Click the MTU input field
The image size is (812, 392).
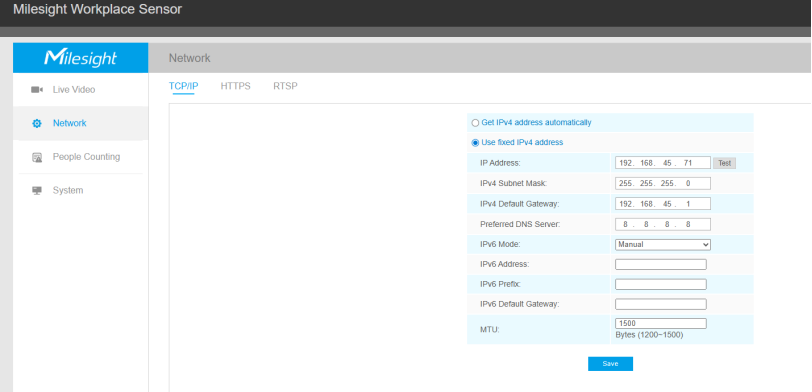(x=661, y=324)
